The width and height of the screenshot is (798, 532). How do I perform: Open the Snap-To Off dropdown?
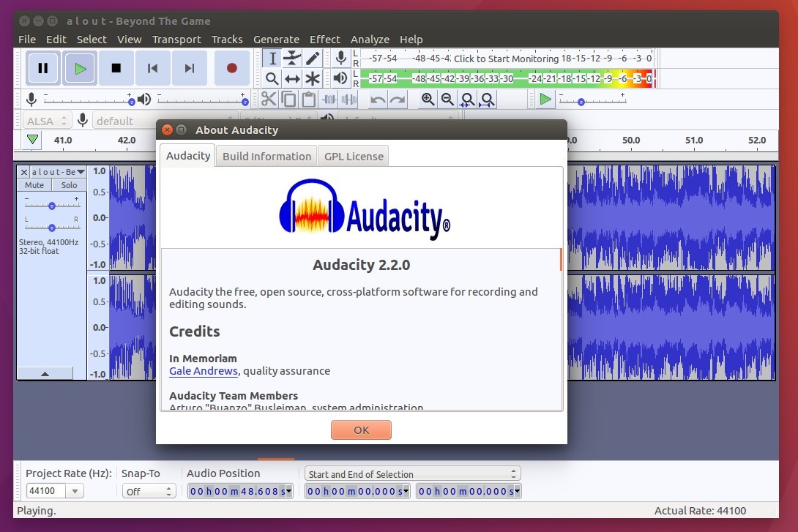(149, 491)
